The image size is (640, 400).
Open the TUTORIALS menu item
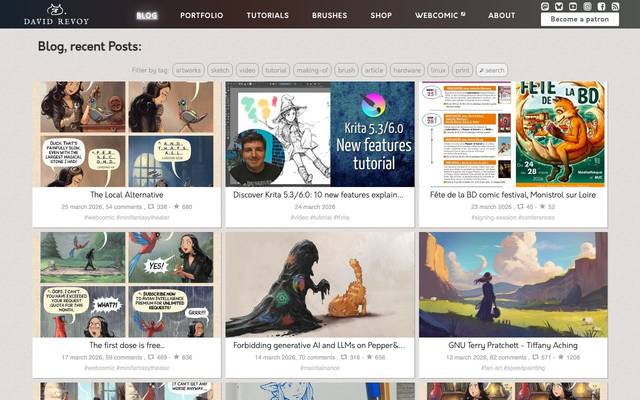click(x=267, y=16)
